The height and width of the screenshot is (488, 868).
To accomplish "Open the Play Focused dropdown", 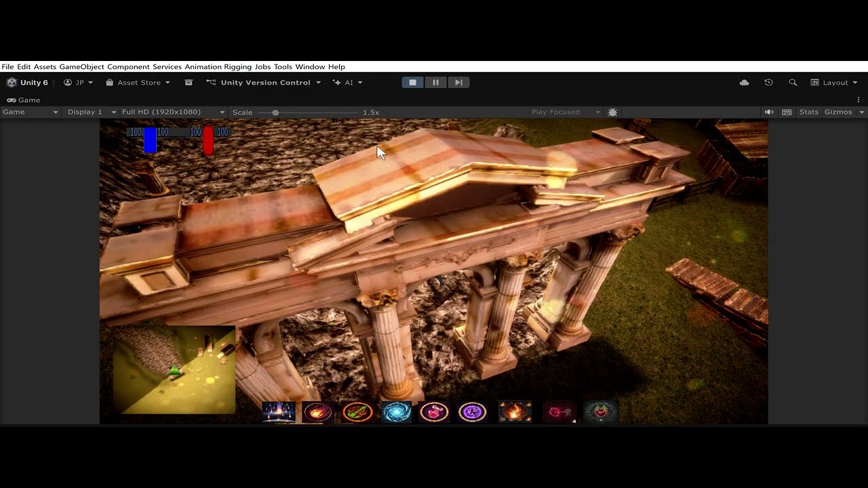I will 566,112.
